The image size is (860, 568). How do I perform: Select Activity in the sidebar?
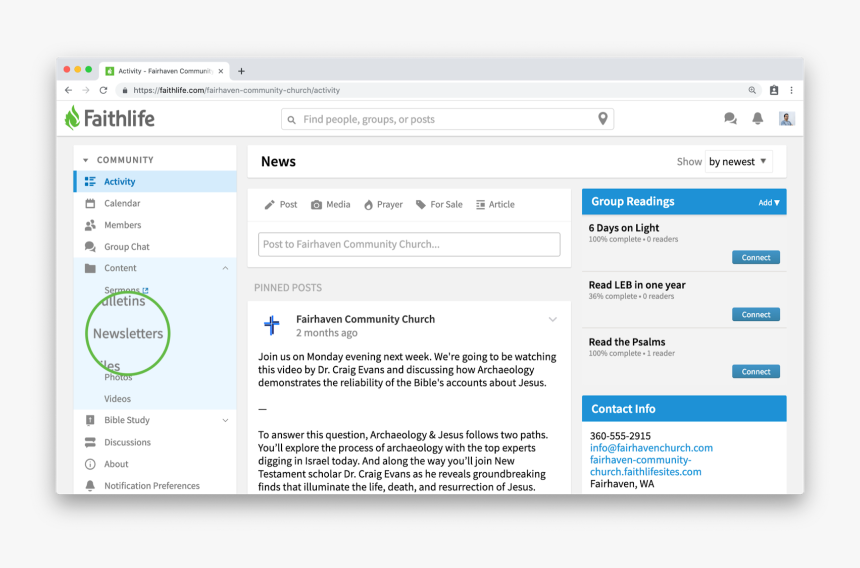[x=155, y=181]
